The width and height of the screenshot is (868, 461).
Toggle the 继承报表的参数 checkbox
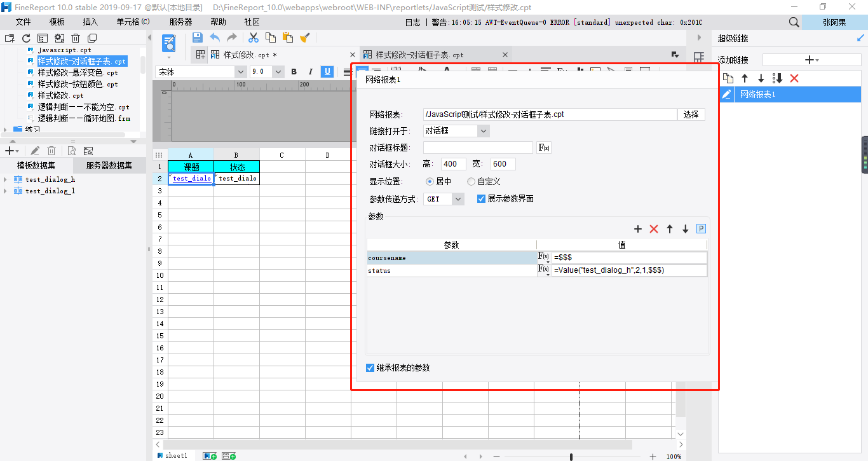[370, 368]
